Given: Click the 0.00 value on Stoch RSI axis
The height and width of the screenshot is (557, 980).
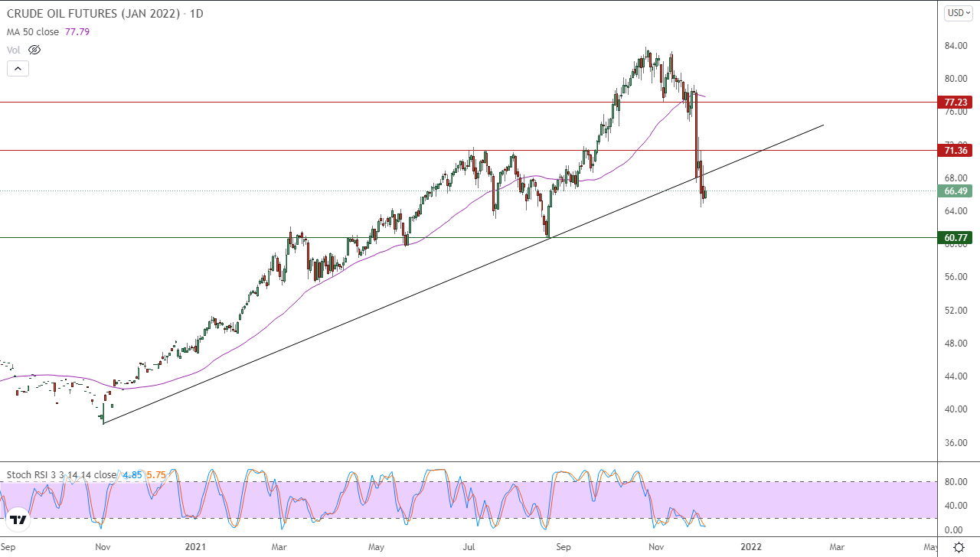Looking at the screenshot, I should pyautogui.click(x=954, y=529).
